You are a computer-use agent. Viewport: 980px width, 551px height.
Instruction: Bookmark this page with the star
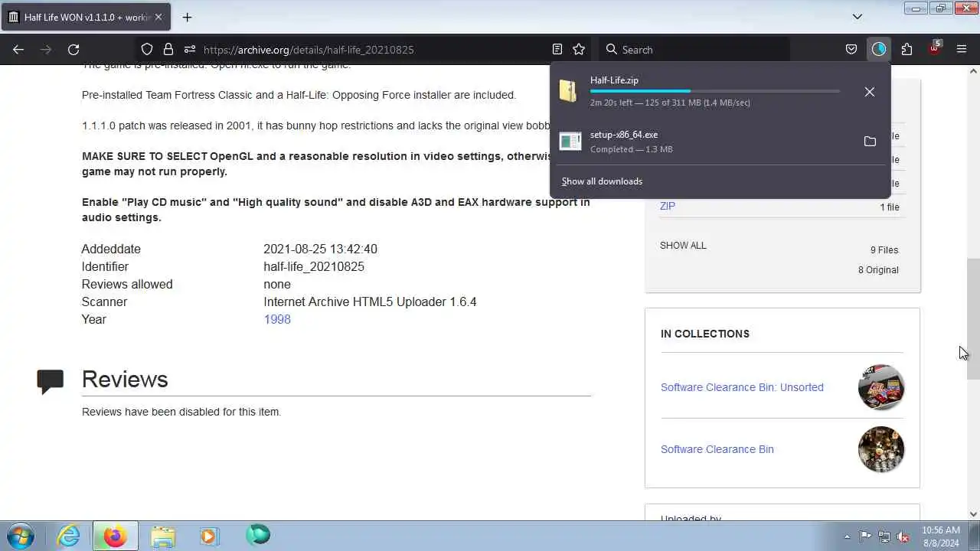(579, 49)
